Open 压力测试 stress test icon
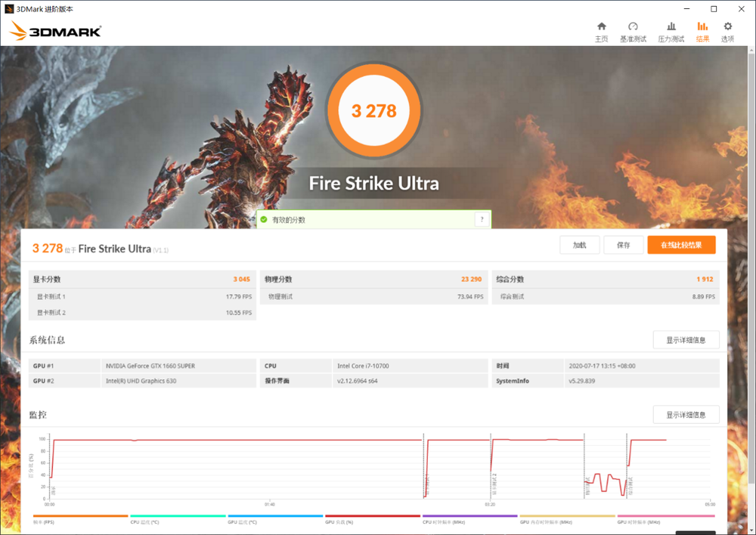756x535 pixels. [671, 32]
